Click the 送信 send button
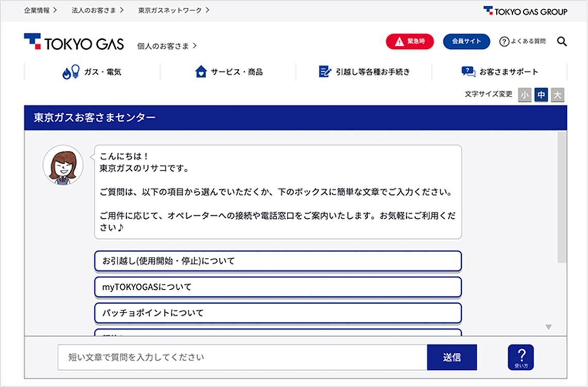Viewport: 588px width, 387px height. 452,357
